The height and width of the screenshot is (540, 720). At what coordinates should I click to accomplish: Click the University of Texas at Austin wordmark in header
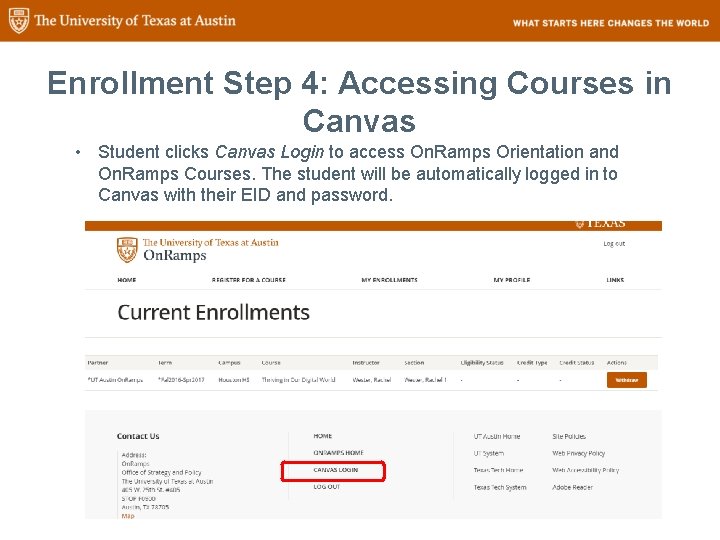coord(135,21)
